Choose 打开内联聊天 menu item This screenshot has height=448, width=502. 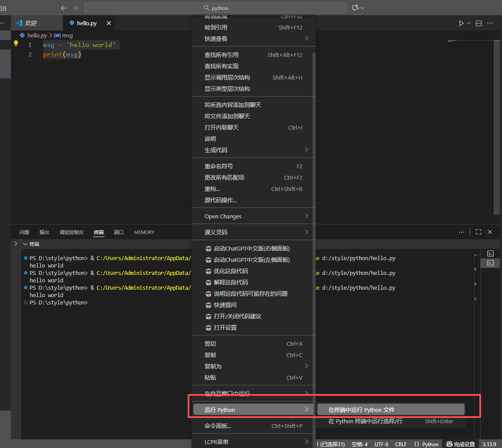click(x=253, y=127)
